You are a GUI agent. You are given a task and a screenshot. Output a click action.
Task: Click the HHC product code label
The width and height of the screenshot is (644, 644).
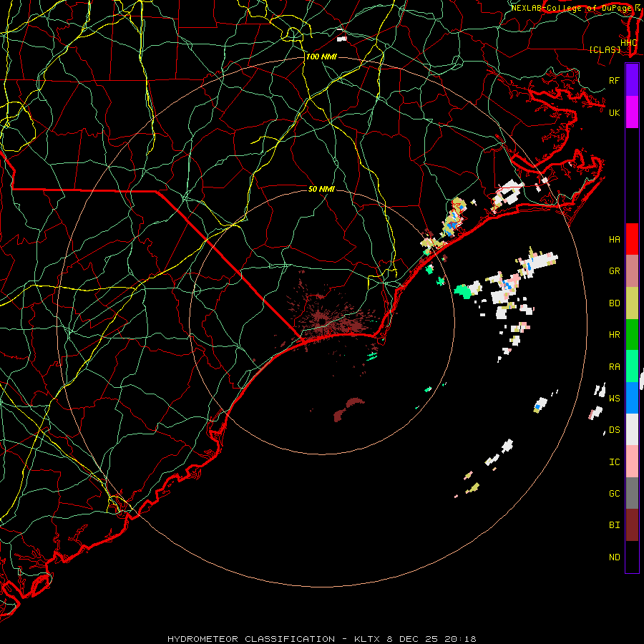click(x=628, y=43)
